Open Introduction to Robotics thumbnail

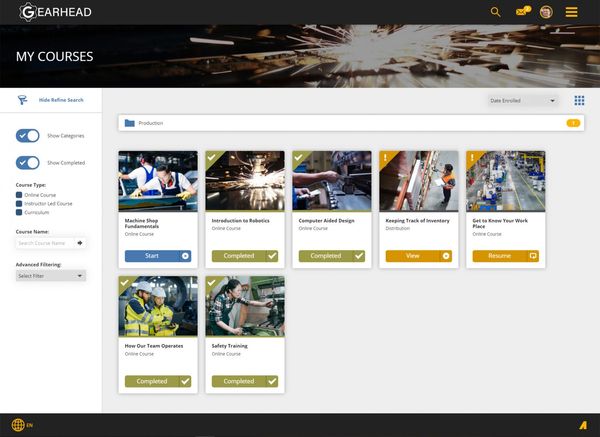tap(245, 181)
